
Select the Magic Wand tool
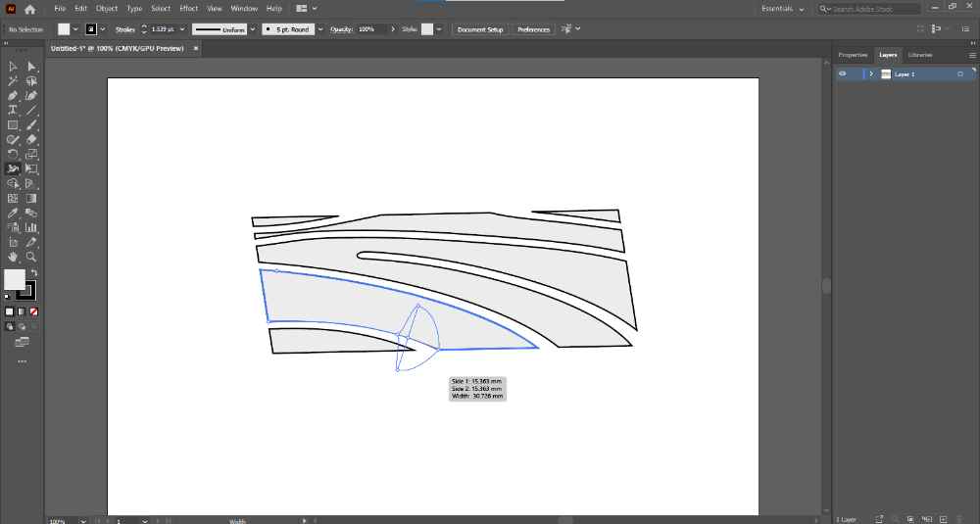[13, 81]
